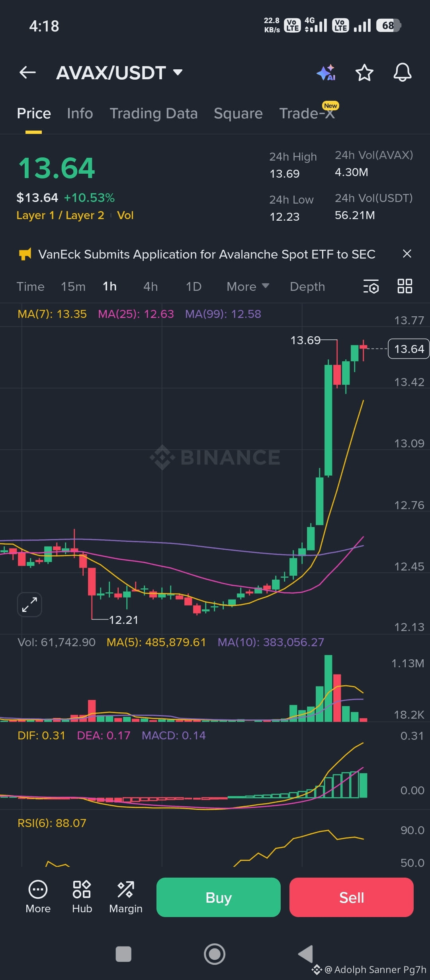This screenshot has width=430, height=980.
Task: Tap the volume MA(10): 383,056.27 label
Action: coord(271,642)
